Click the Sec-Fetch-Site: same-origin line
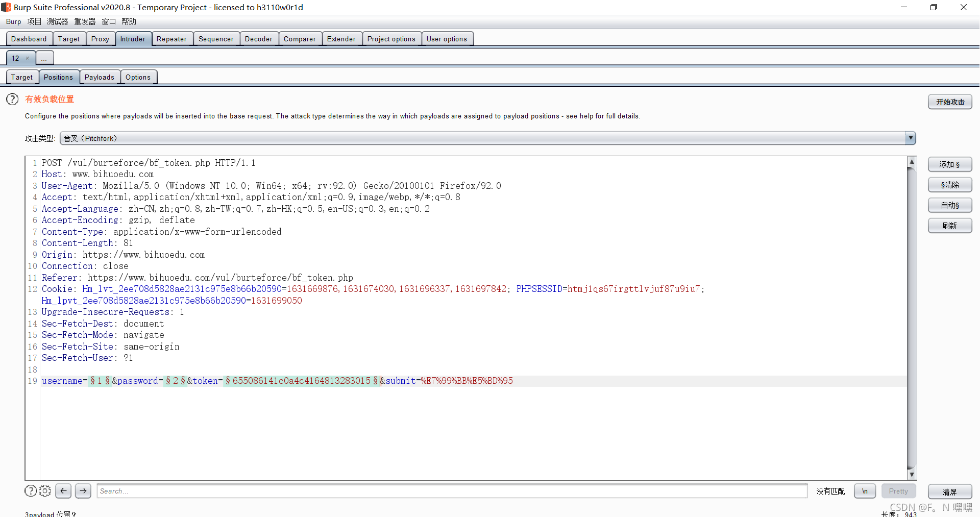The image size is (980, 517). click(x=111, y=347)
